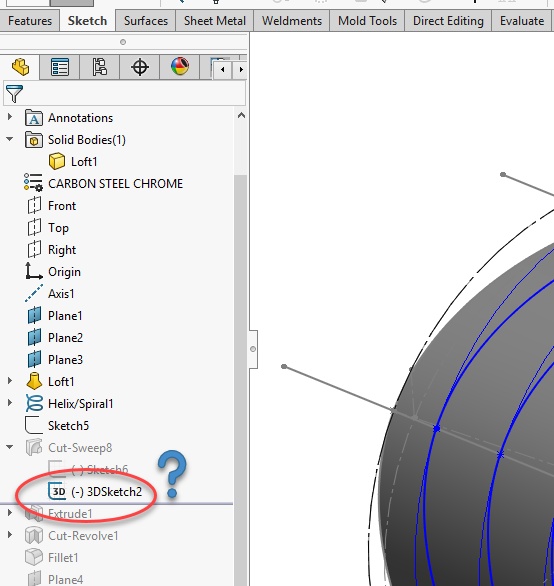Open the DimXpertManager crosshair tab
The width and height of the screenshot is (554, 586).
pos(140,67)
